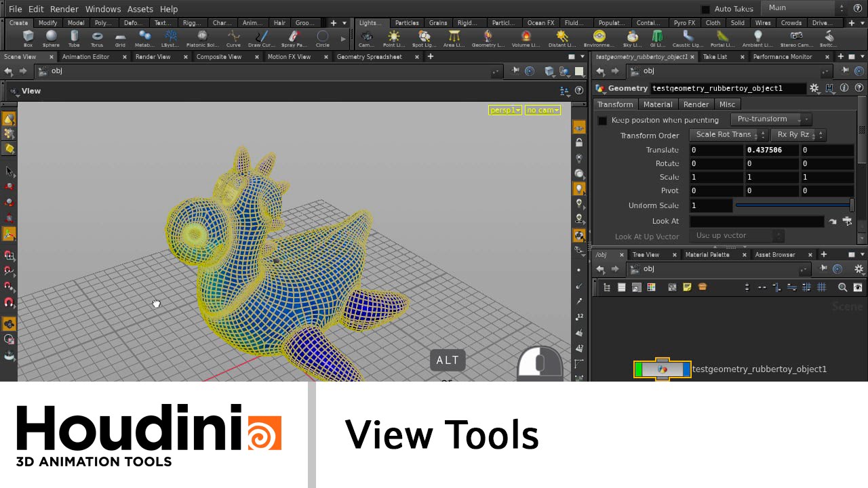Choose the L-System tool
Viewport: 868px width, 488px height.
(x=172, y=38)
